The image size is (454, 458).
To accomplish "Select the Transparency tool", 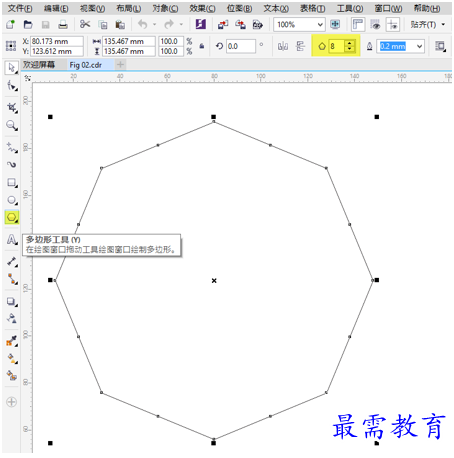I will [x=12, y=319].
